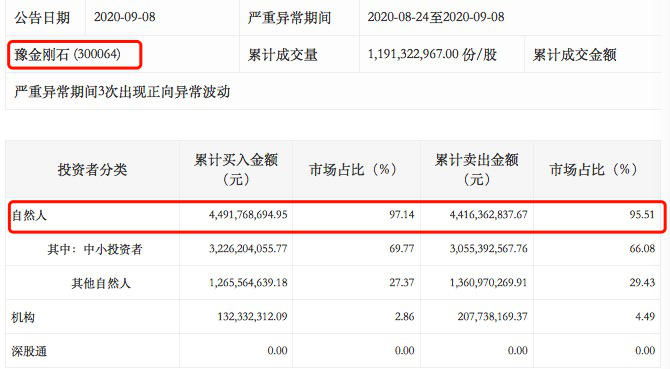The width and height of the screenshot is (670, 369).
Task: Select buy amount 132,332,312.09
Action: [252, 317]
